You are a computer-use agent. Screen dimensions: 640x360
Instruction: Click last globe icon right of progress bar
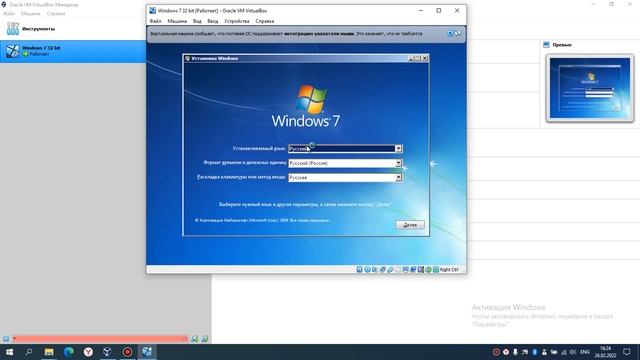click(205, 339)
